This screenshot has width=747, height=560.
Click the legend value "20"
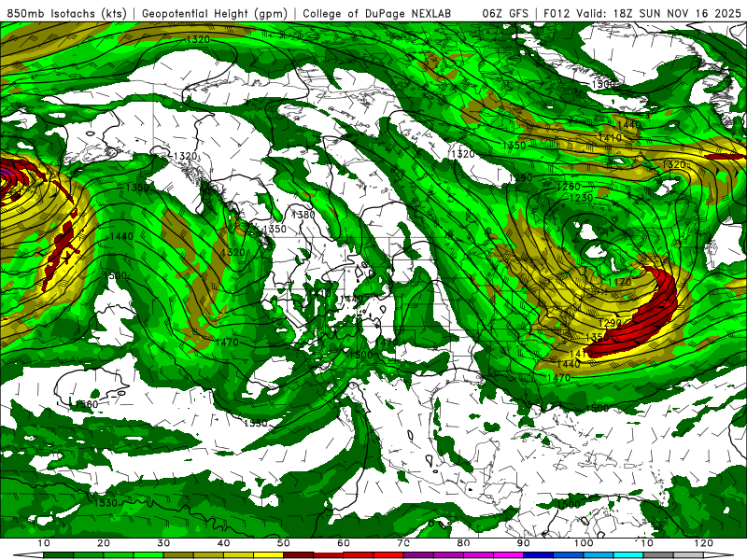point(104,543)
